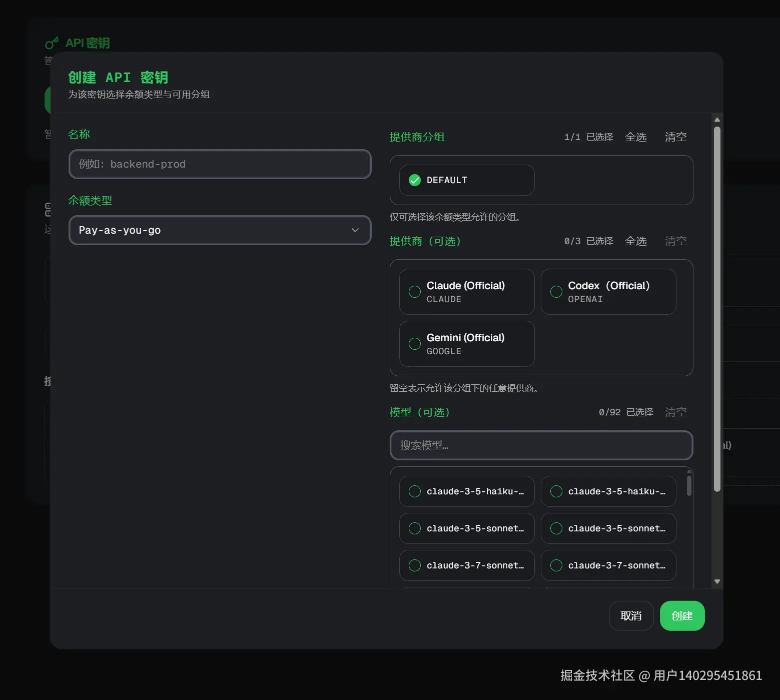The image size is (780, 700).
Task: Click the API key icon in page header
Action: (52, 44)
